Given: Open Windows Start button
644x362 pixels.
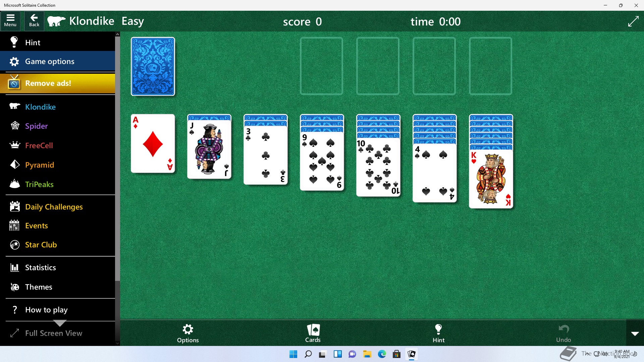Looking at the screenshot, I should click(x=293, y=354).
